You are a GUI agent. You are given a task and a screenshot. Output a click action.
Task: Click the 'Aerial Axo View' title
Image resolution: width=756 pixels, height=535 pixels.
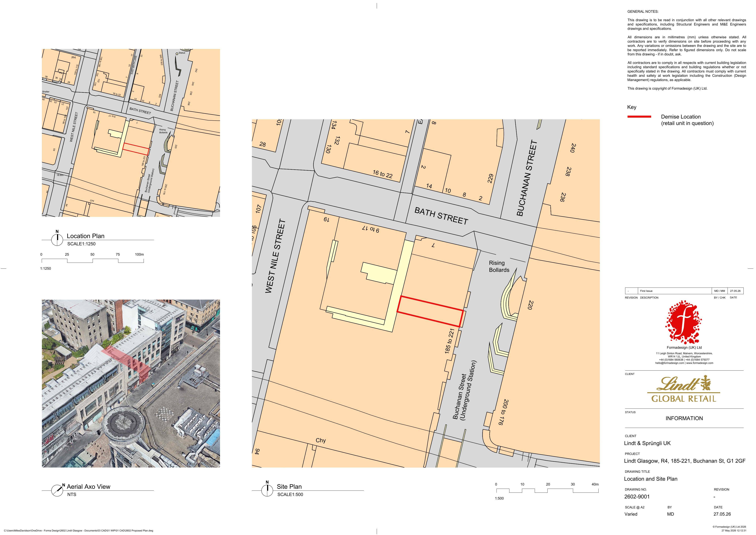[89, 487]
